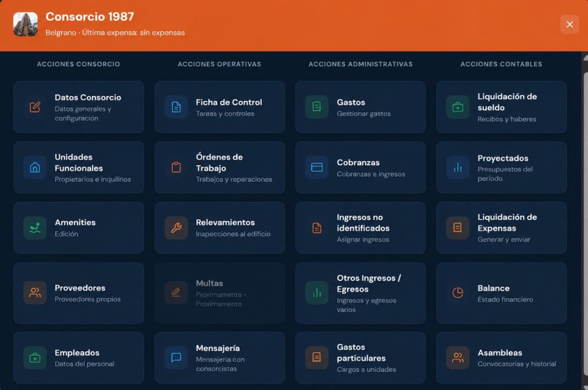588x390 pixels.
Task: Go to Liquidación de Expensas
Action: click(x=501, y=228)
